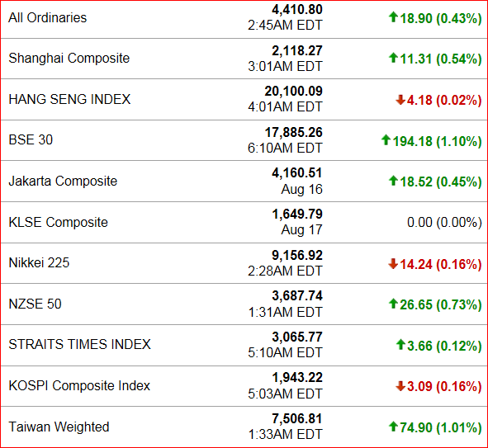
Task: Open the Nikkei 225 index link
Action: point(39,262)
